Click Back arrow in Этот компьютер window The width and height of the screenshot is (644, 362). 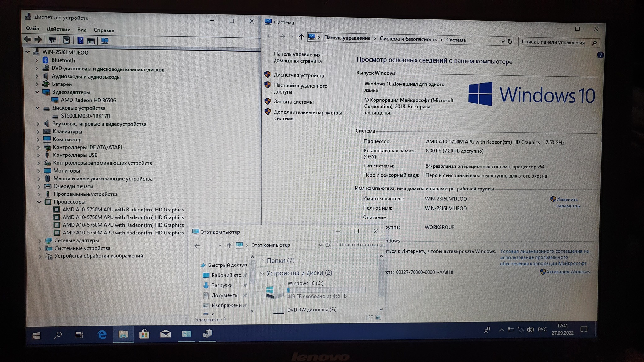click(197, 246)
